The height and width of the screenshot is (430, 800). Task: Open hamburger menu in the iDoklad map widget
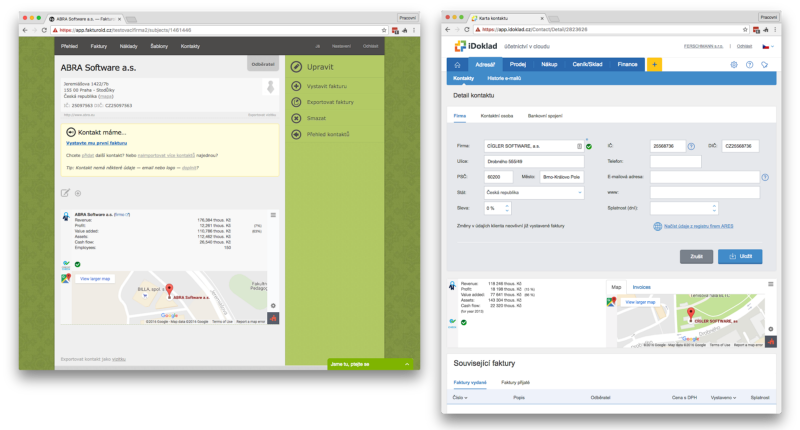[771, 286]
